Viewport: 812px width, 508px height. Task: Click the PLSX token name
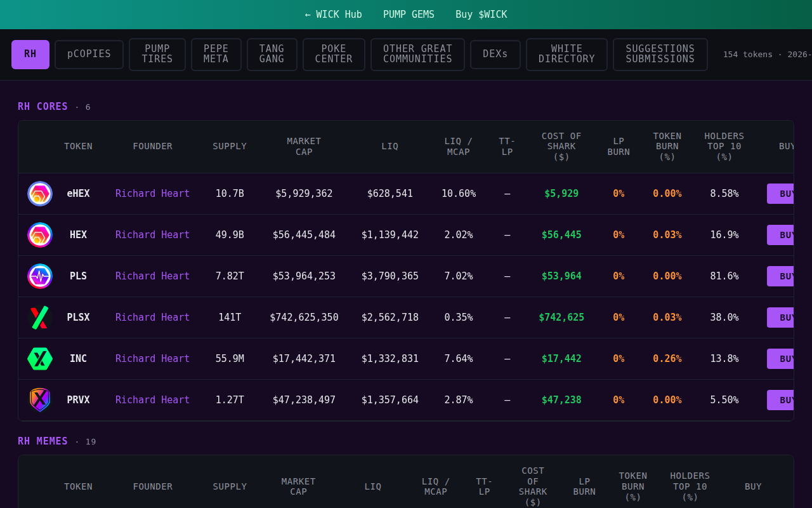78,317
